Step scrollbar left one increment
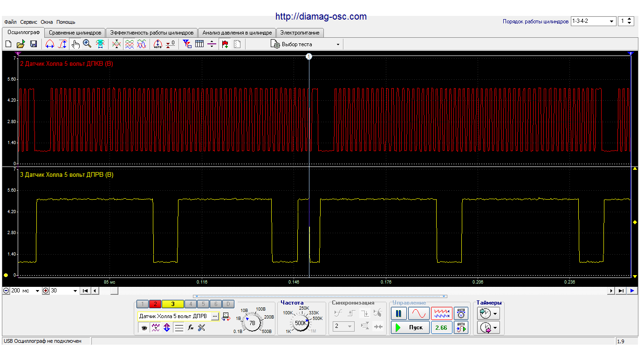Image resolution: width=644 pixels, height=347 pixels. pyautogui.click(x=95, y=291)
